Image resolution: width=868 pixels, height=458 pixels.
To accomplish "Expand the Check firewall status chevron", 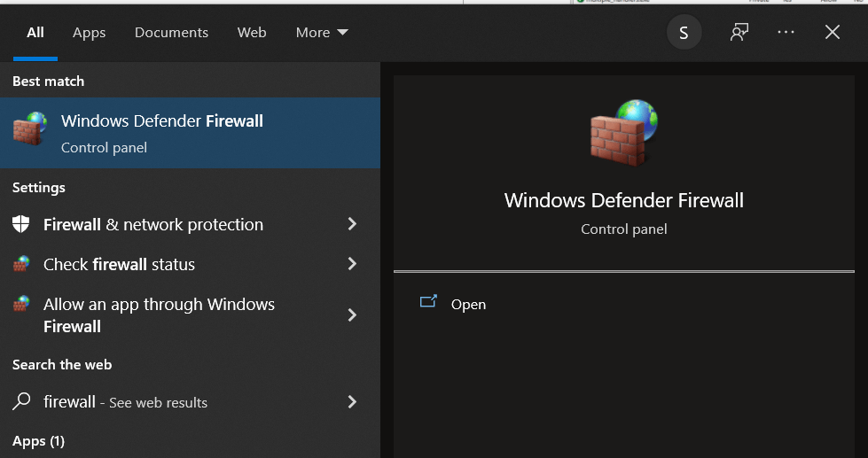I will (x=352, y=264).
